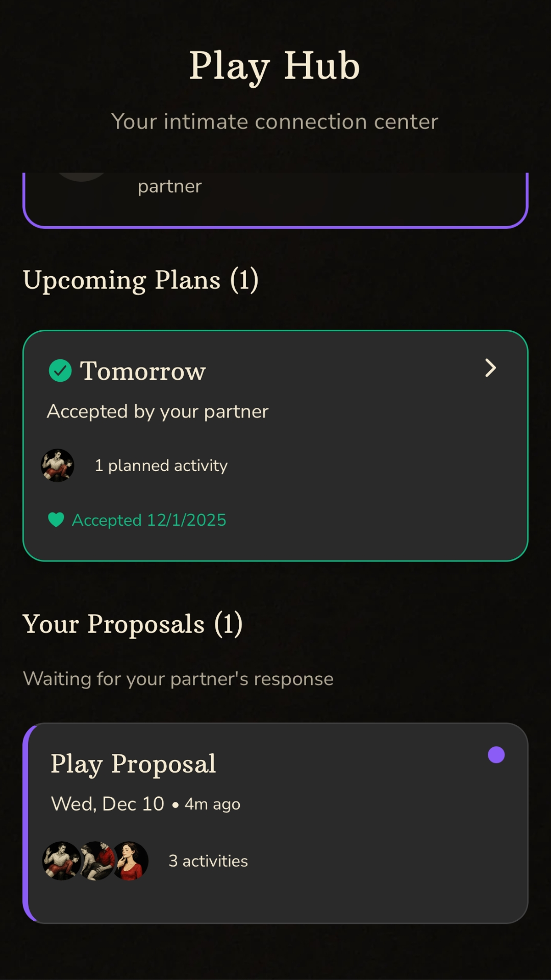Click the Your Proposals (1) heading

133,624
